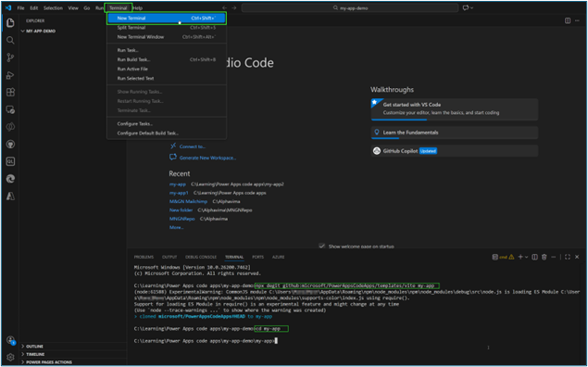
Task: Open the Run and Debug view
Action: point(10,75)
